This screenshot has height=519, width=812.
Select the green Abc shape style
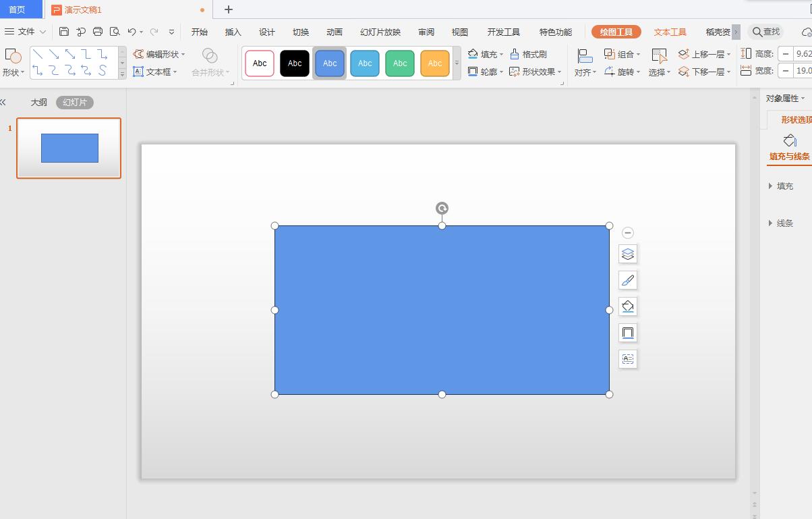(399, 63)
